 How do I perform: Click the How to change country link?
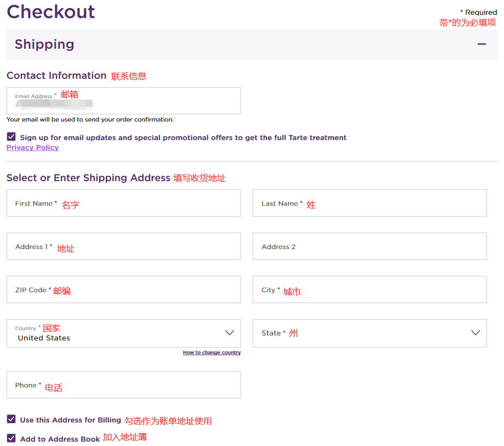point(212,352)
